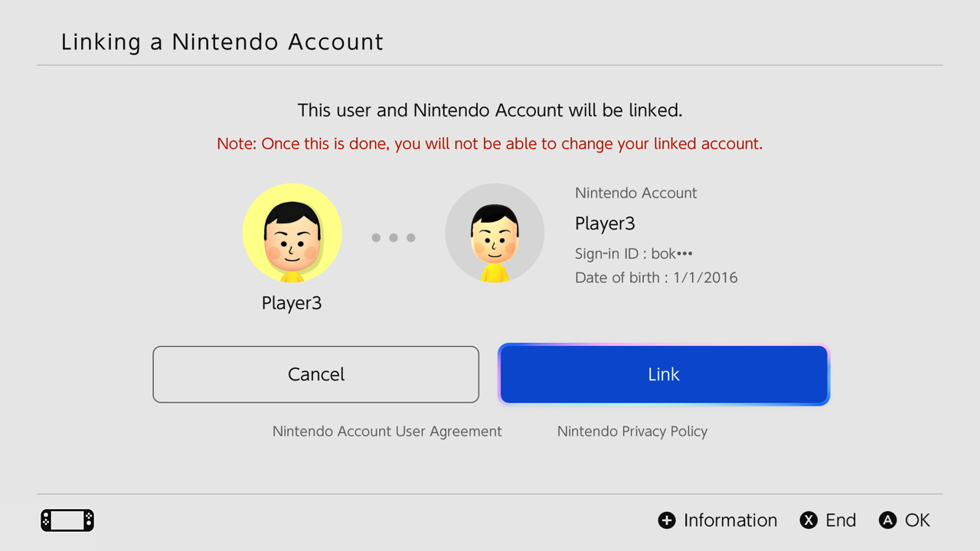View the Nintendo Privacy Policy
This screenshot has width=980, height=551.
[632, 431]
